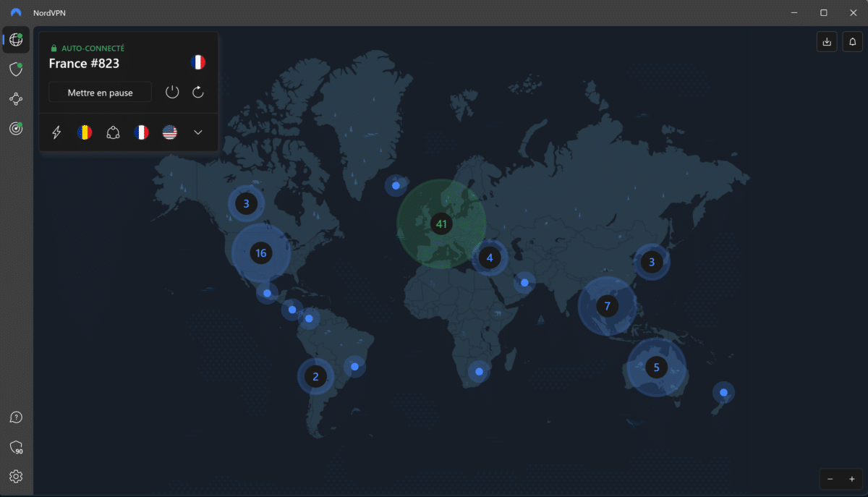Screen dimensions: 868x497
Task: Click the Quick Connect lightning icon
Action: click(x=56, y=132)
